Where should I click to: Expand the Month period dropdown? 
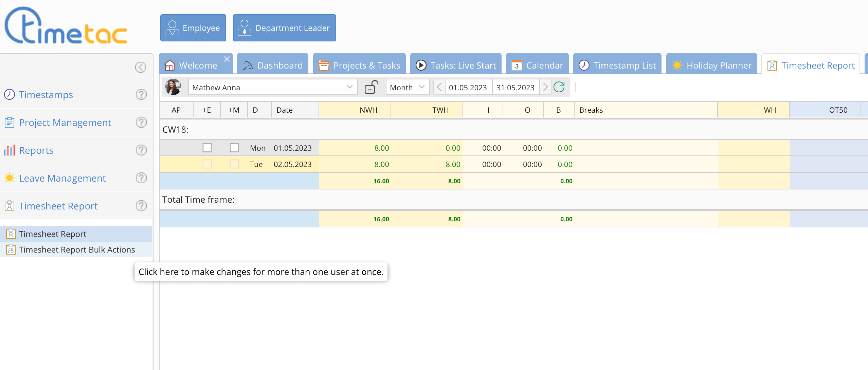pos(408,87)
